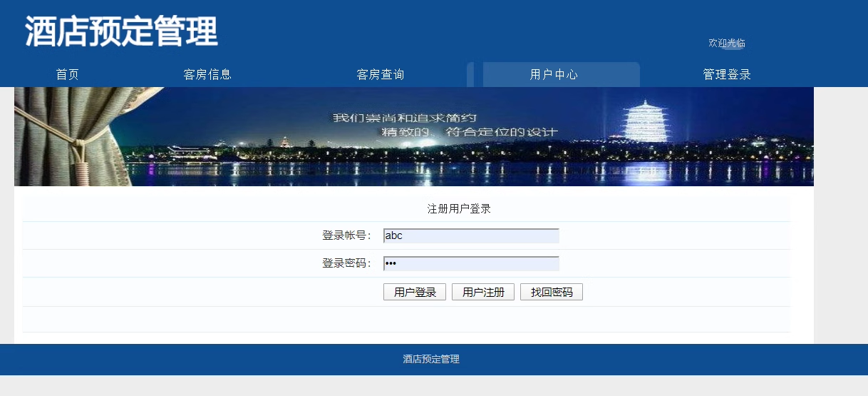868x396 pixels.
Task: Open the 客房信息 menu item
Action: [207, 74]
